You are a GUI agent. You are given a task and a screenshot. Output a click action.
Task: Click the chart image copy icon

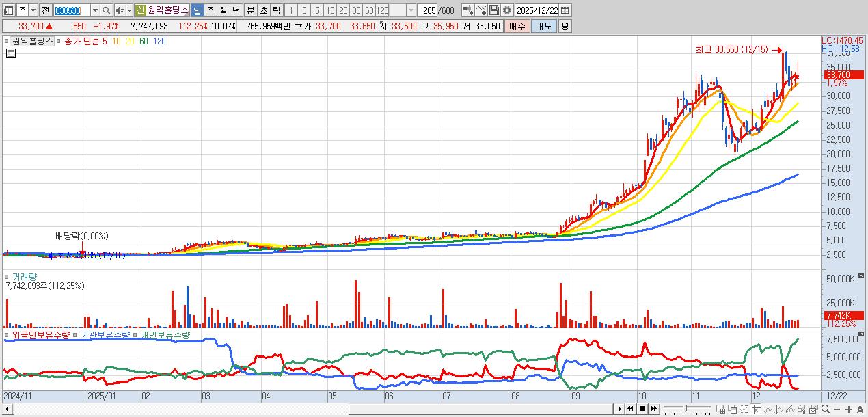tap(813, 409)
